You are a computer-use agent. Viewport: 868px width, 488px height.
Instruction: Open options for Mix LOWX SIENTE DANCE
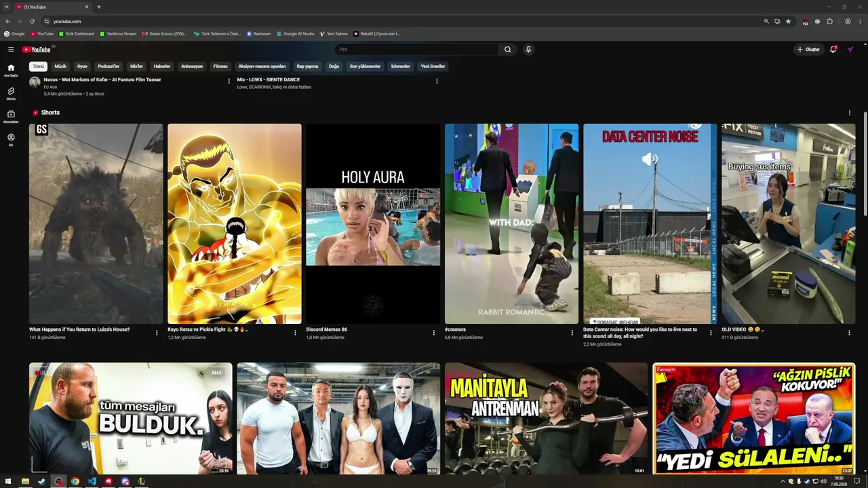(x=437, y=81)
